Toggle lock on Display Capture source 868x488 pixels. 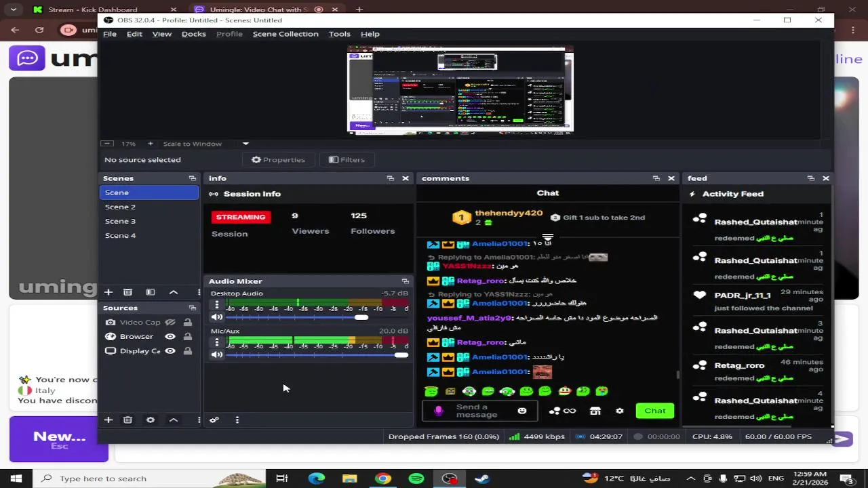coord(187,350)
